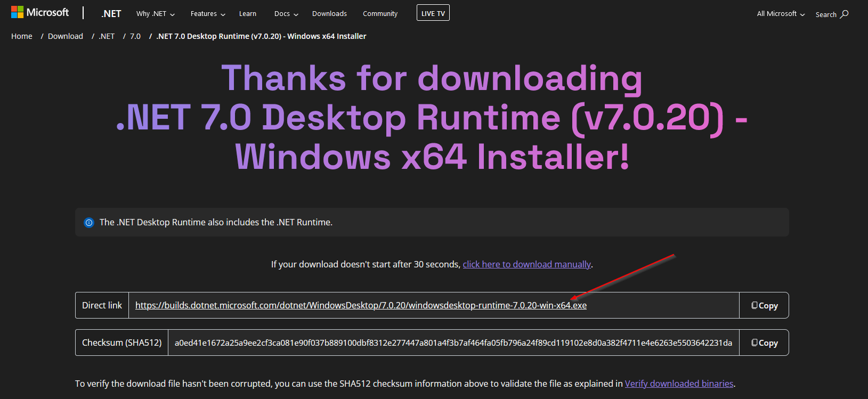Viewport: 868px width, 399px height.
Task: Open the direct link to windowsdesktop-runtime exe
Action: point(361,305)
